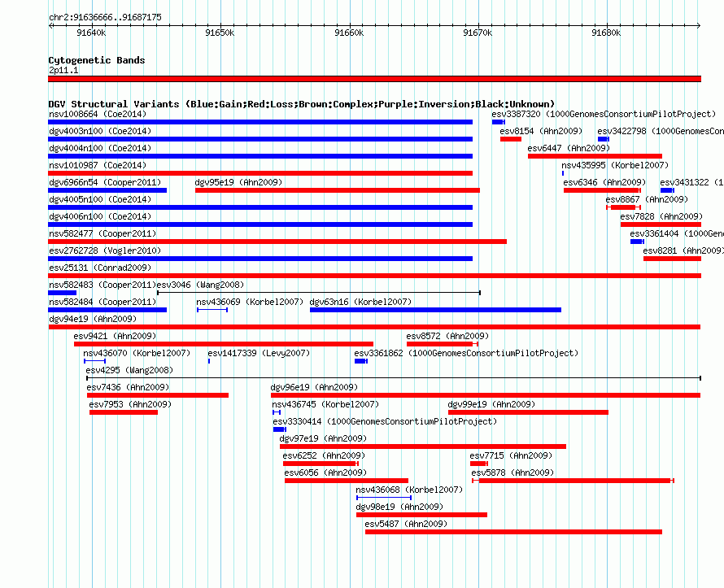Select dgv6966n54 (Cooper2011) variant label

(105, 182)
